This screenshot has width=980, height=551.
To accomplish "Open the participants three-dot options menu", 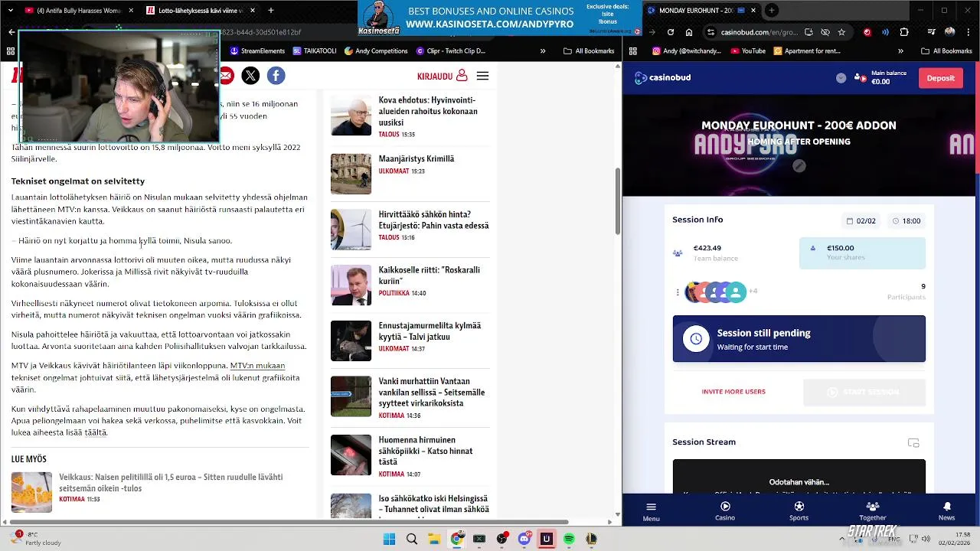I will pyautogui.click(x=678, y=292).
